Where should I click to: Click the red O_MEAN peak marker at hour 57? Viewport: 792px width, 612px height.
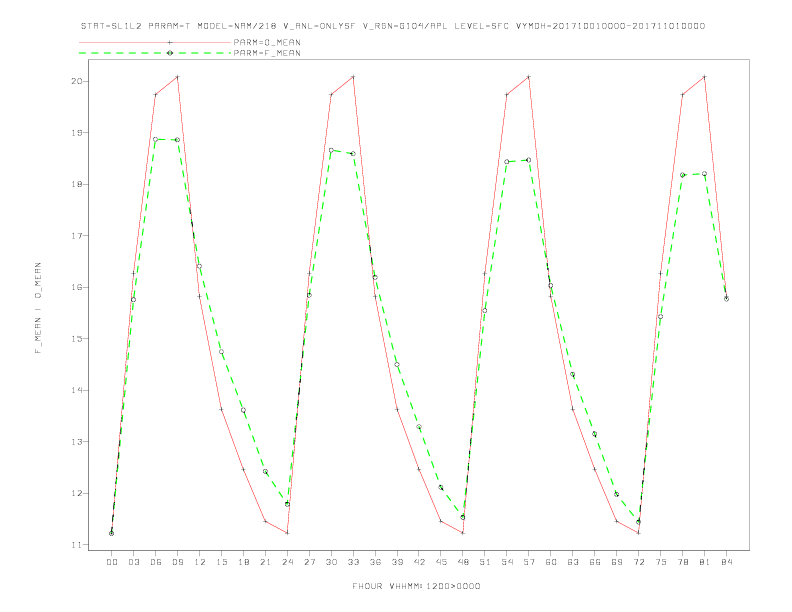(x=529, y=77)
